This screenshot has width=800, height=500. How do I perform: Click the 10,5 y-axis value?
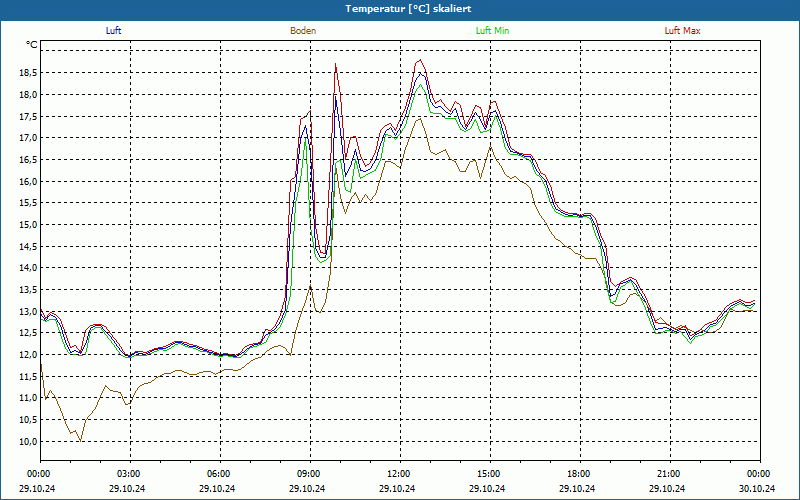[28, 420]
